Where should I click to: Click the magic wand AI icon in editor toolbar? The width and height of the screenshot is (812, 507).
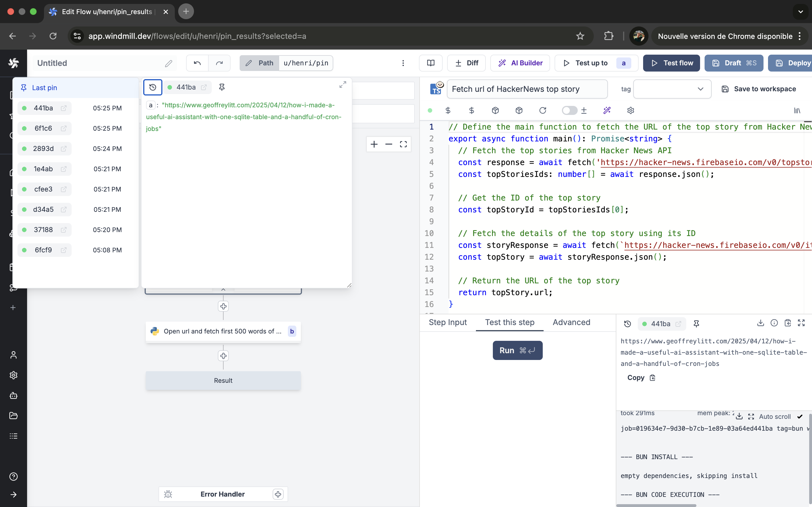coord(607,110)
